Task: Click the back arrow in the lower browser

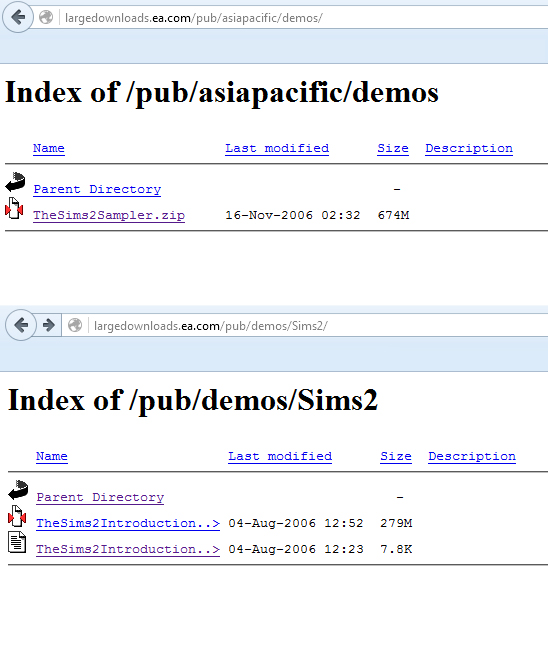Action: (21, 325)
